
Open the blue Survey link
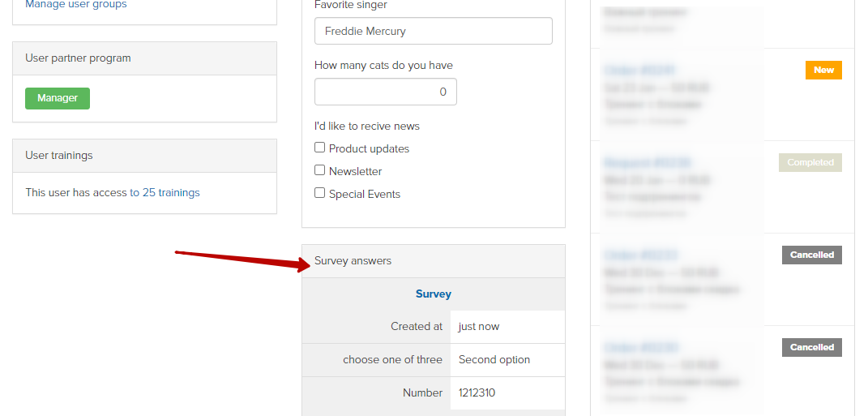coord(434,294)
